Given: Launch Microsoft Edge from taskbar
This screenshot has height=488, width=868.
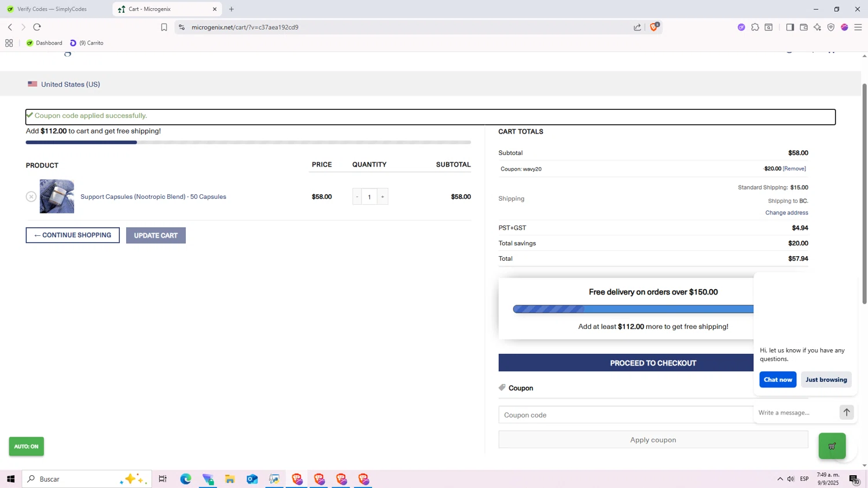Looking at the screenshot, I should (185, 479).
